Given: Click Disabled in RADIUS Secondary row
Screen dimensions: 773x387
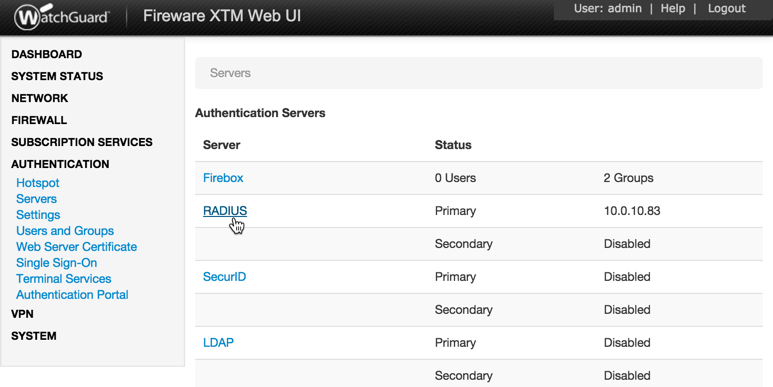Looking at the screenshot, I should (627, 244).
